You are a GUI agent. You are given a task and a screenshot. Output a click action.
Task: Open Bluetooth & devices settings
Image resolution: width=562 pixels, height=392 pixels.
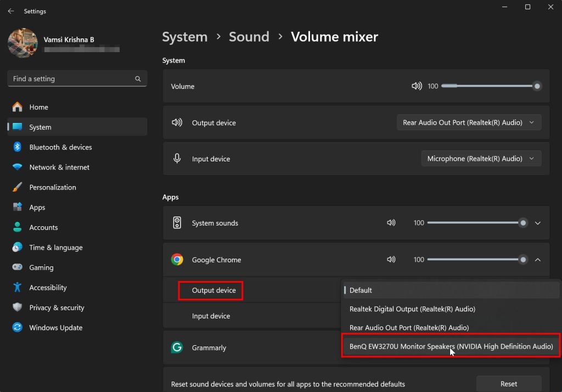click(60, 147)
